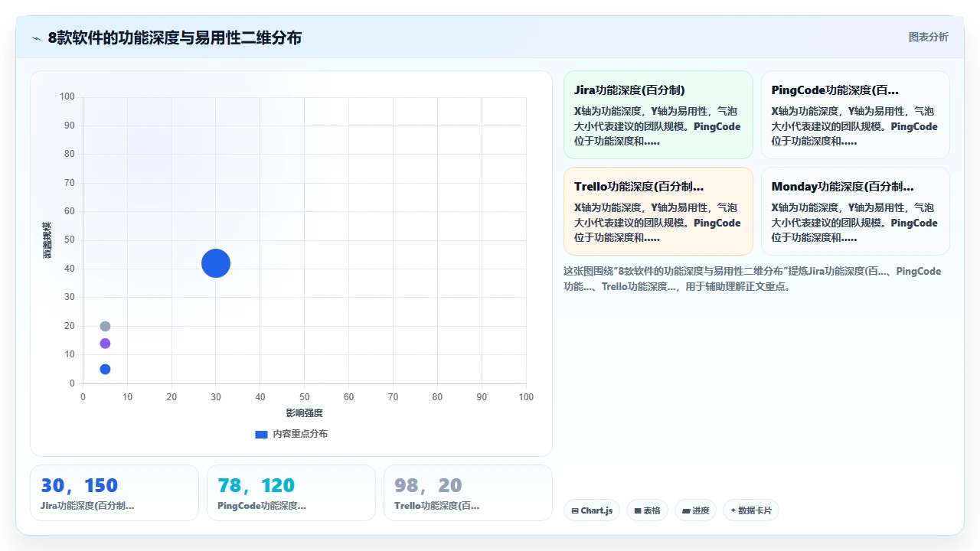This screenshot has width=980, height=551.
Task: Select the gray bubble on the chart
Action: (105, 326)
